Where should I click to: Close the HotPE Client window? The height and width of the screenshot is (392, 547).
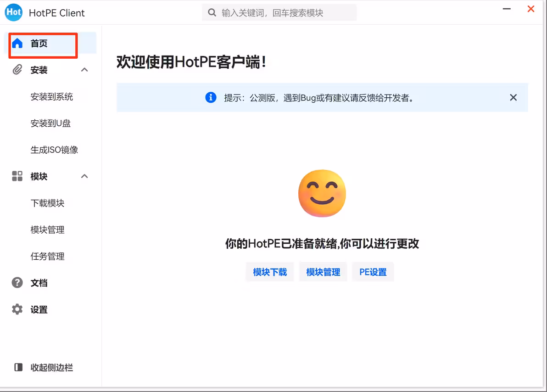(x=530, y=9)
